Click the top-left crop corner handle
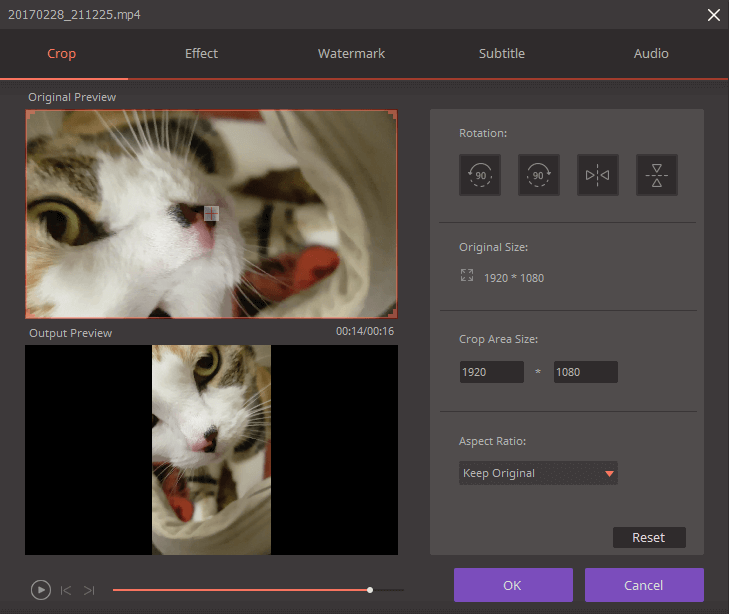The height and width of the screenshot is (614, 729). [x=30, y=114]
